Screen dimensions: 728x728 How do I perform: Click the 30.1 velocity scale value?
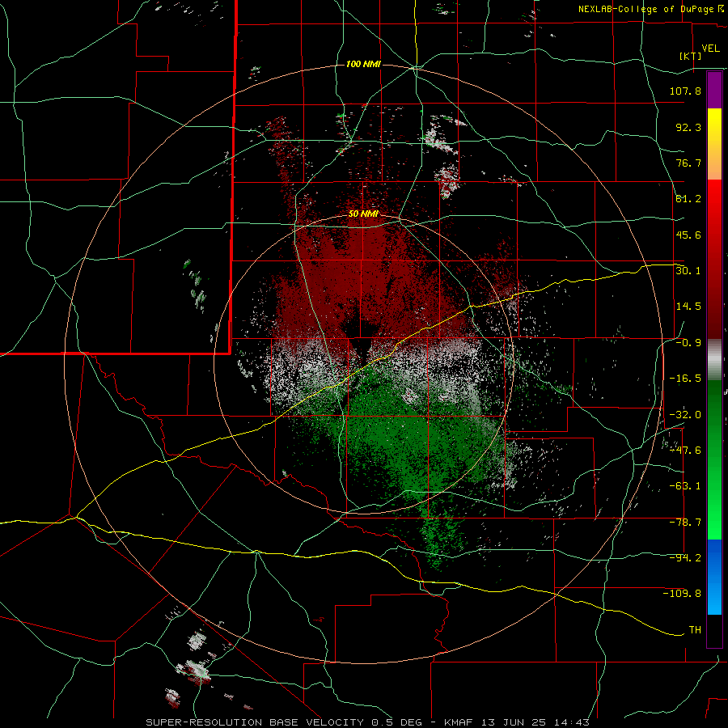[x=688, y=271]
